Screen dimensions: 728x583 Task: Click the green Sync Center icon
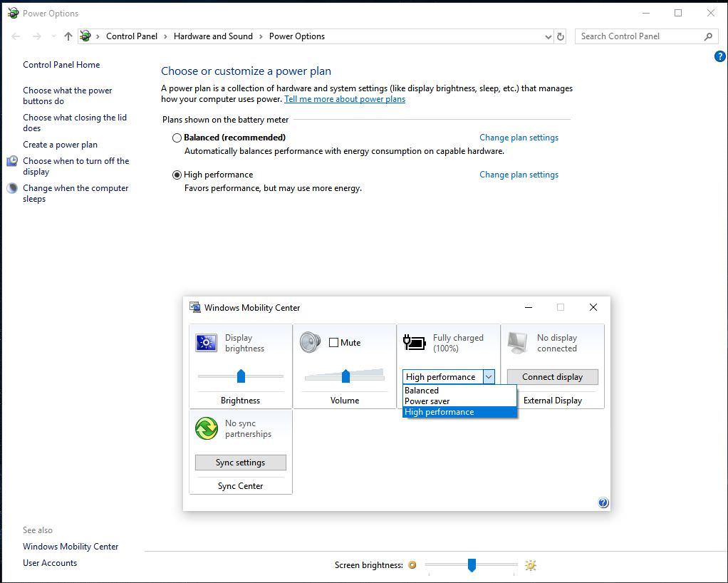206,428
